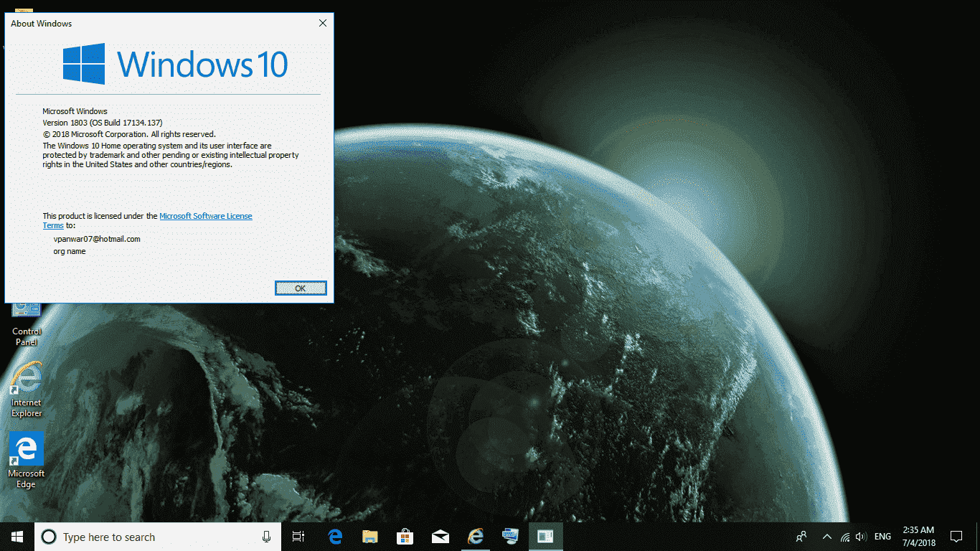Select the Internet Explorer desktop shortcut
The width and height of the screenshot is (980, 551).
pos(27,390)
